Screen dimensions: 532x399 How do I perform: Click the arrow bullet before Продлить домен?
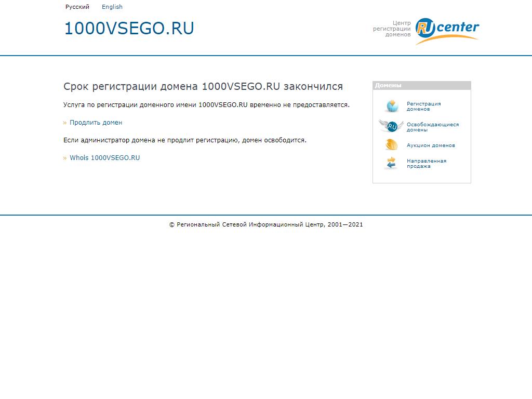pyautogui.click(x=65, y=123)
